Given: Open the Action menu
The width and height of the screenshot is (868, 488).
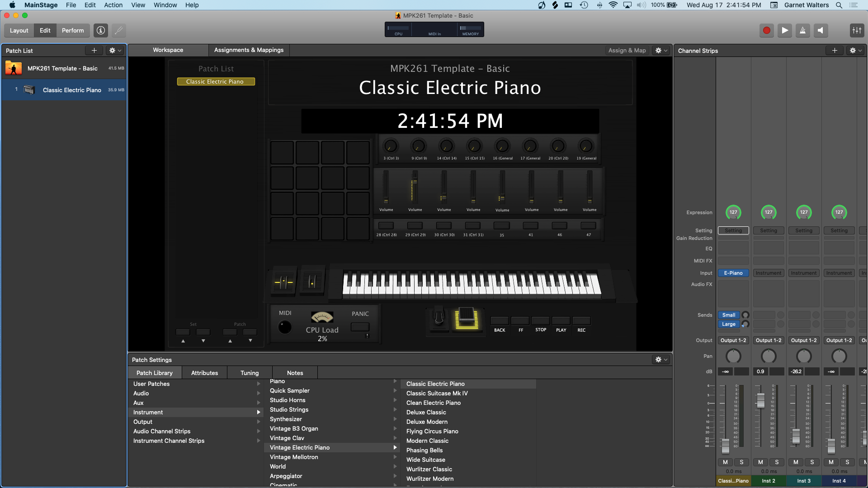Looking at the screenshot, I should coord(113,5).
